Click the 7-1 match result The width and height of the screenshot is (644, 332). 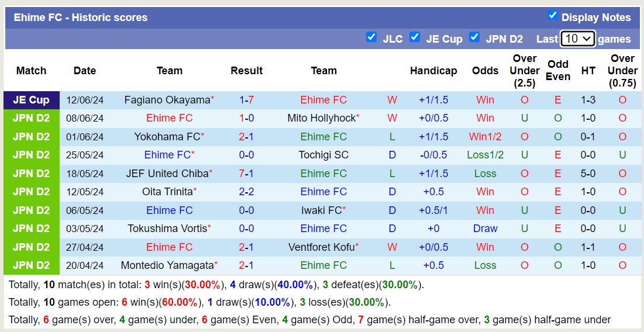[246, 174]
